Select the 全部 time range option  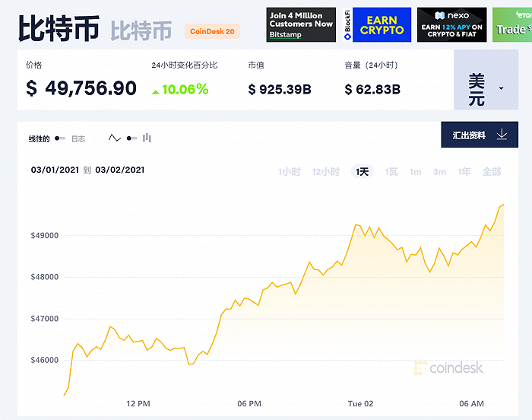click(x=492, y=172)
